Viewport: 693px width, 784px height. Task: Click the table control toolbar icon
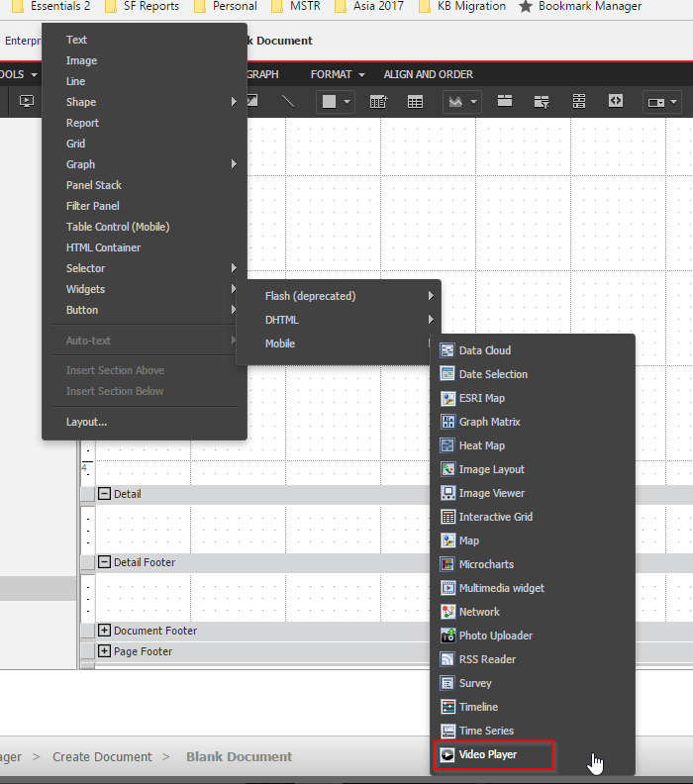579,102
